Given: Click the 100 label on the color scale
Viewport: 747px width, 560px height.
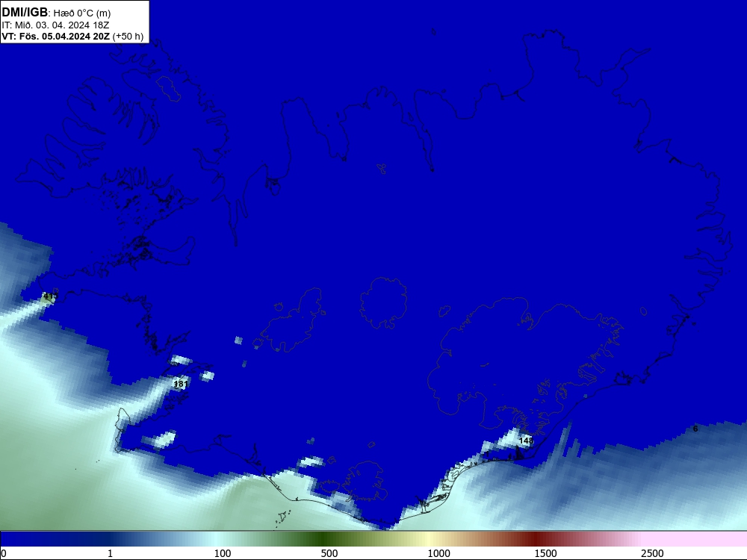Looking at the screenshot, I should click(x=223, y=553).
